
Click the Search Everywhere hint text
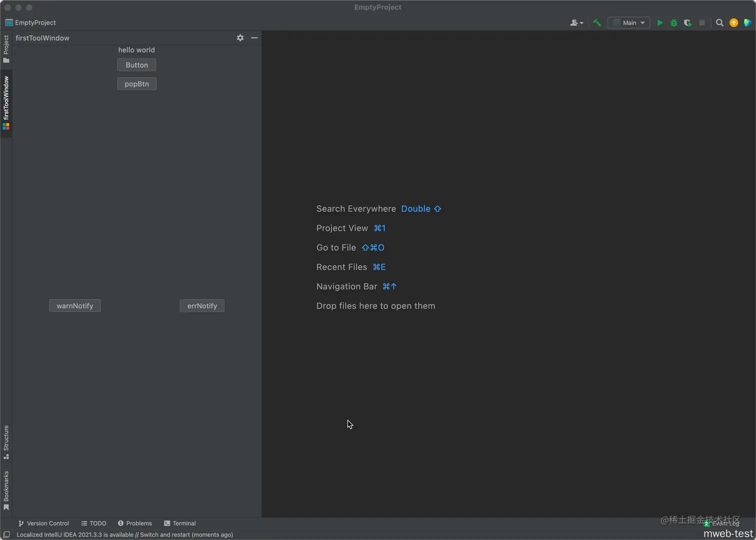coord(356,209)
